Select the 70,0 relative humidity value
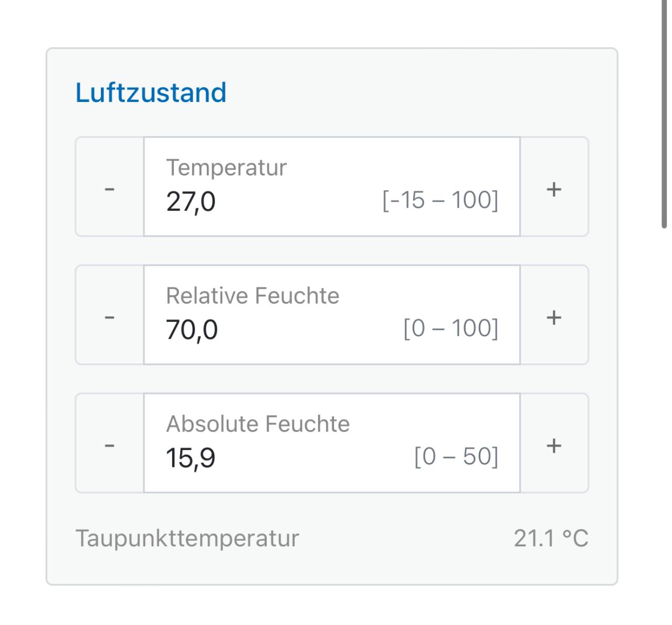The height and width of the screenshot is (625, 672). coord(192,330)
